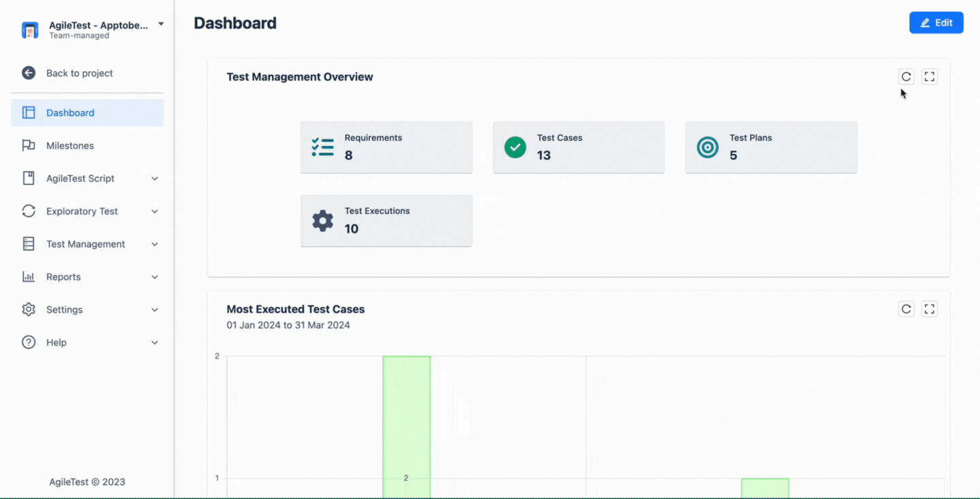Click the Requirements checklist icon
Screen dimensions: 980x499
(x=322, y=147)
